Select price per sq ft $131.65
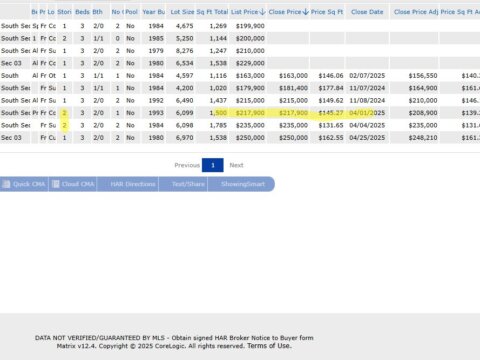480x360 pixels. coord(331,125)
